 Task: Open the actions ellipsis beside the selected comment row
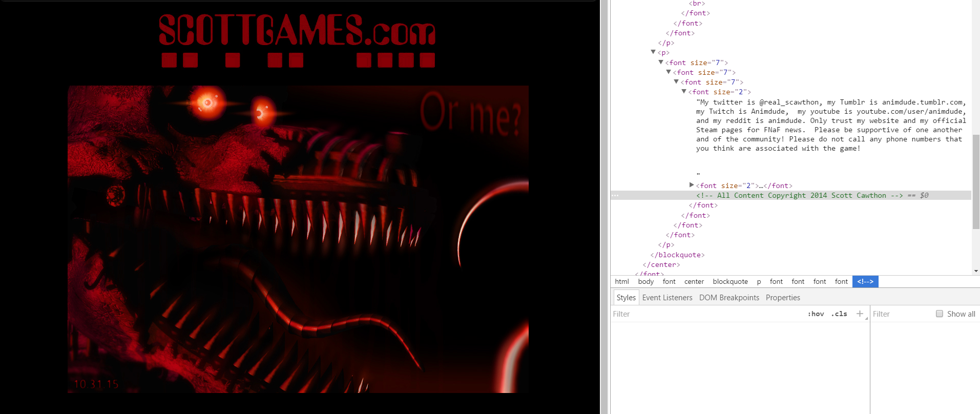(x=615, y=196)
